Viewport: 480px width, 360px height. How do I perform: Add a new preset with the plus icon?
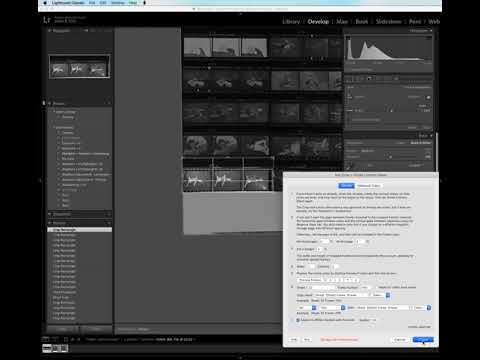(109, 104)
